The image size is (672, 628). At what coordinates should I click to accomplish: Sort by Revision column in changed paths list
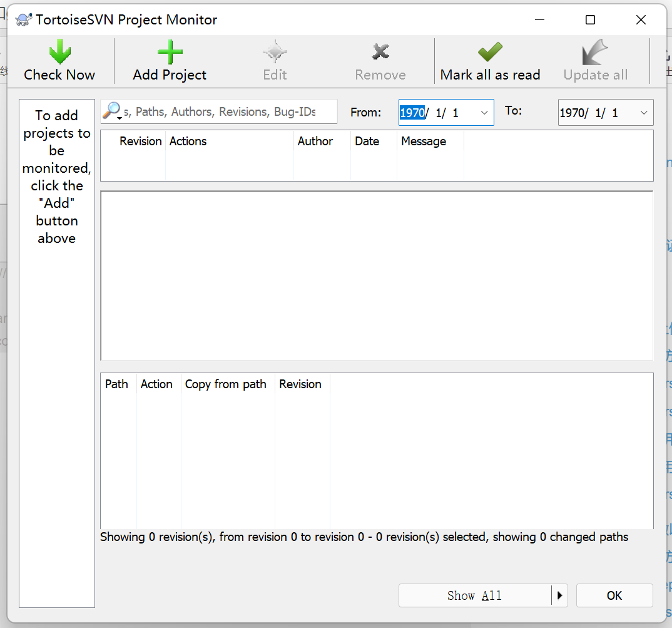point(303,384)
